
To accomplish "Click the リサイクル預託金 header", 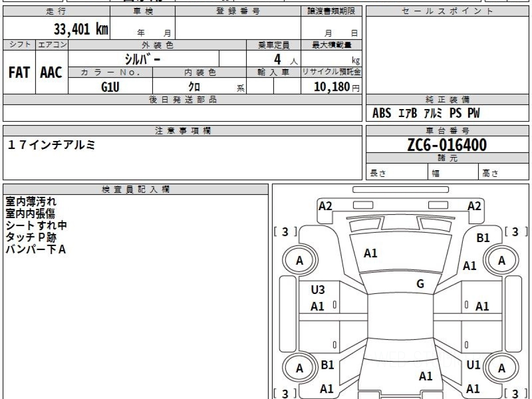I will 332,72.
